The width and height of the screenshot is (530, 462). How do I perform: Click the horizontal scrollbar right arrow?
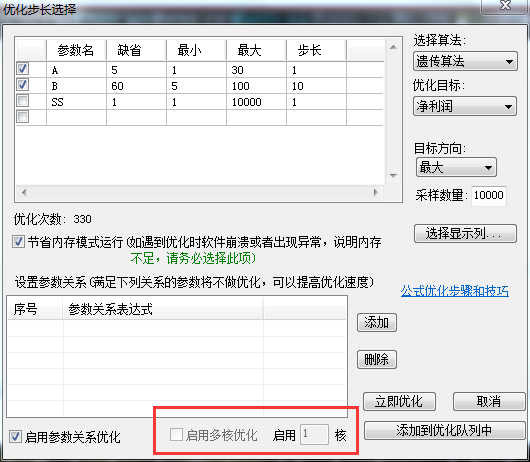376,193
